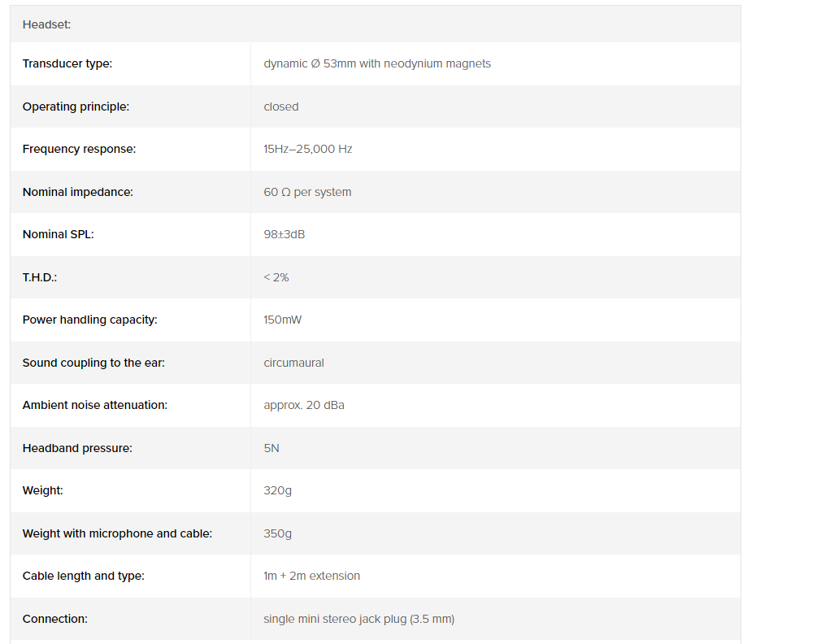Select the "15Hz–25,000 Hz" value
This screenshot has width=834, height=644.
[308, 149]
